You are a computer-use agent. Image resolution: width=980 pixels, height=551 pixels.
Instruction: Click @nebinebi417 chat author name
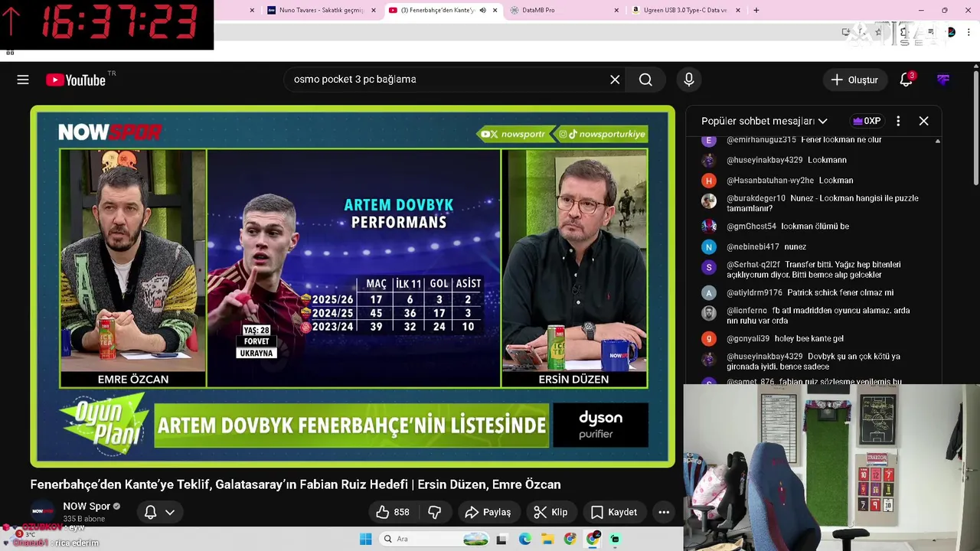(x=753, y=246)
